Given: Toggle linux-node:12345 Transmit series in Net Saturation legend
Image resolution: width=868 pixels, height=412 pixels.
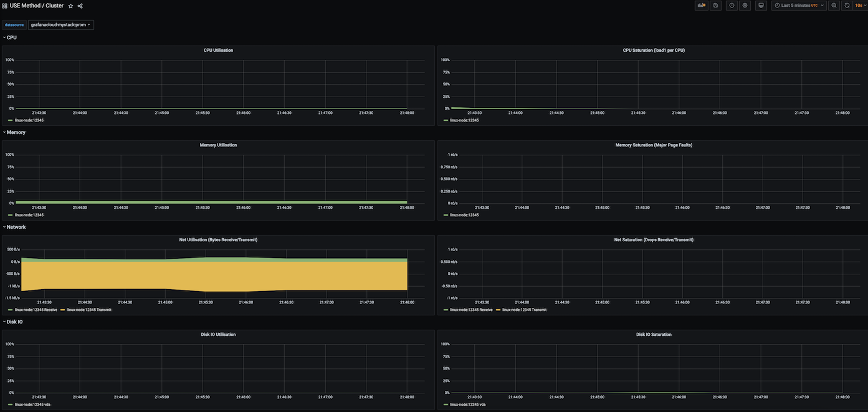Looking at the screenshot, I should coord(524,310).
